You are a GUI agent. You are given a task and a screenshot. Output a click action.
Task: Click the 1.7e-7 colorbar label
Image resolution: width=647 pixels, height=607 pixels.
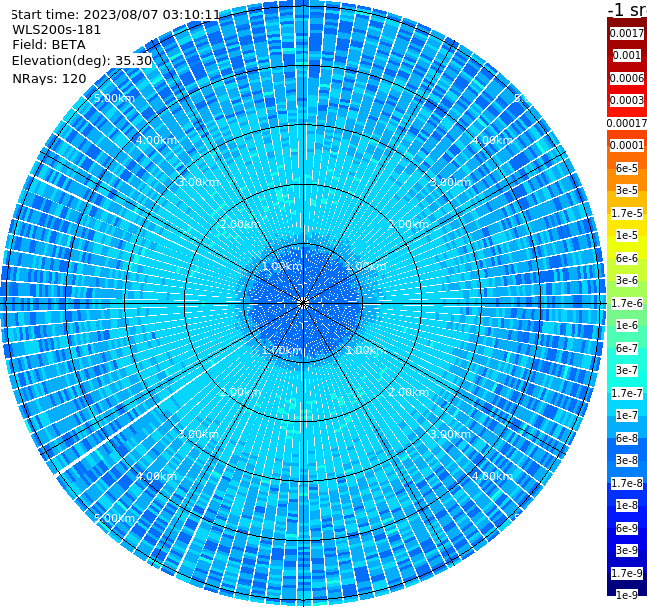tap(627, 393)
